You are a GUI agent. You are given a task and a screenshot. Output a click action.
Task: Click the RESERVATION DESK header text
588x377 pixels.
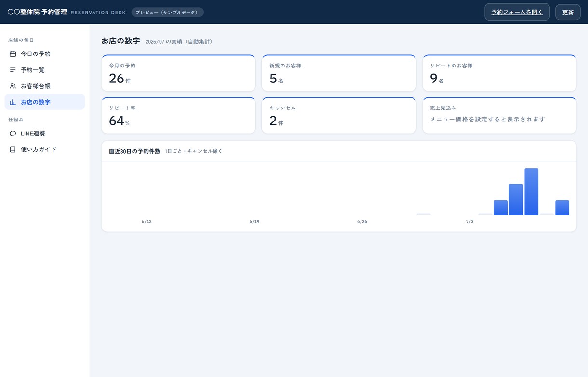click(98, 13)
